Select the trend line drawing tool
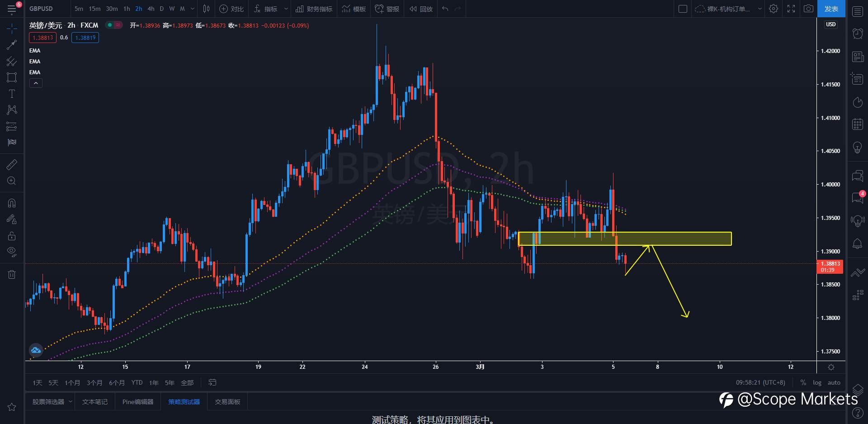This screenshot has width=868, height=424. click(12, 45)
